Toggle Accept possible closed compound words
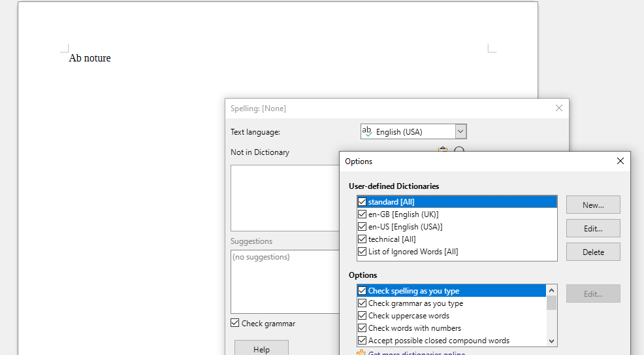The image size is (644, 355). tap(362, 340)
